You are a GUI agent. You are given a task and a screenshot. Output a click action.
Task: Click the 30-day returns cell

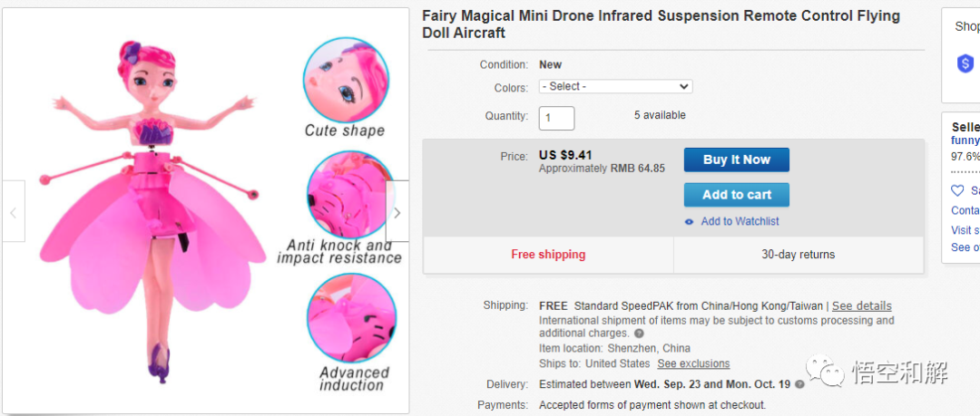point(798,255)
